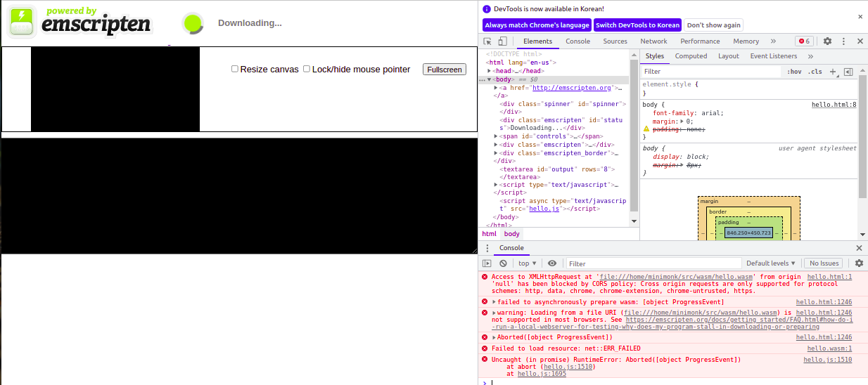Click the black output textarea on page
This screenshot has height=385, width=868.
click(x=238, y=196)
